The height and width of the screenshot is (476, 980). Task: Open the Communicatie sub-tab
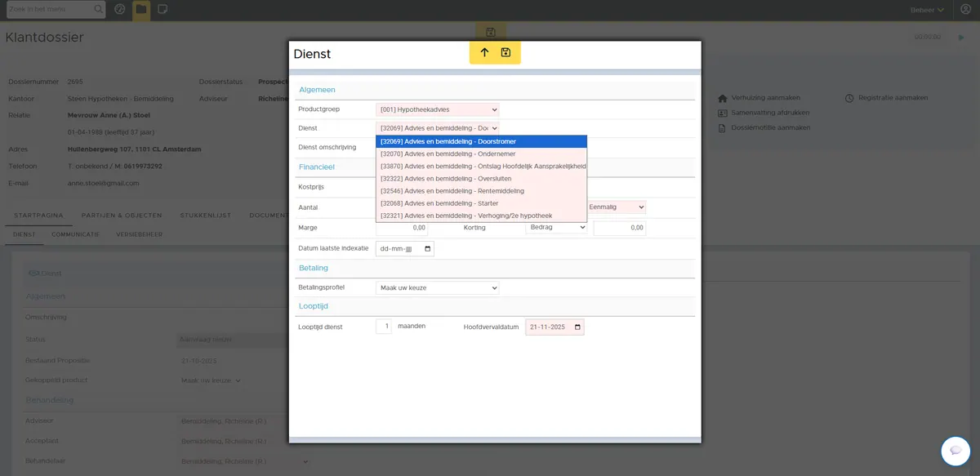pos(75,234)
